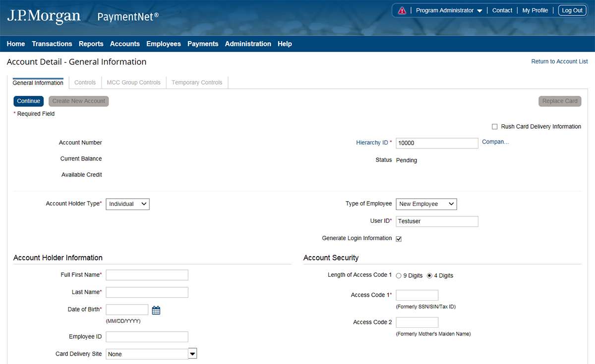Click the red alert warning icon
Screen dimensions: 595x364
point(402,10)
